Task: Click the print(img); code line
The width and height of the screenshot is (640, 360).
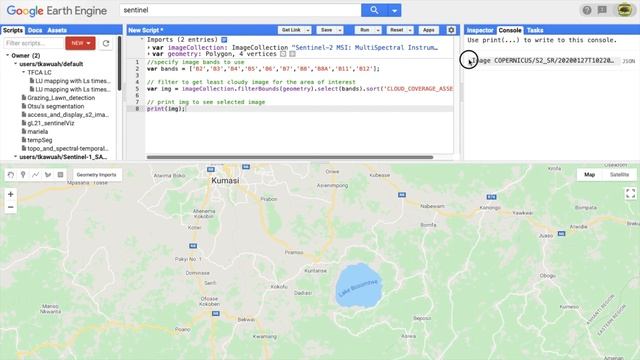Action: (x=166, y=109)
